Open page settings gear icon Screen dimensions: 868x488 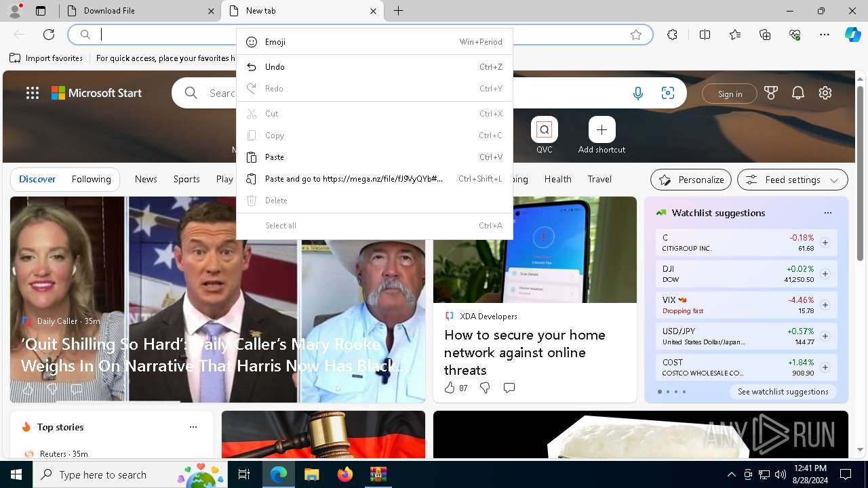[825, 94]
